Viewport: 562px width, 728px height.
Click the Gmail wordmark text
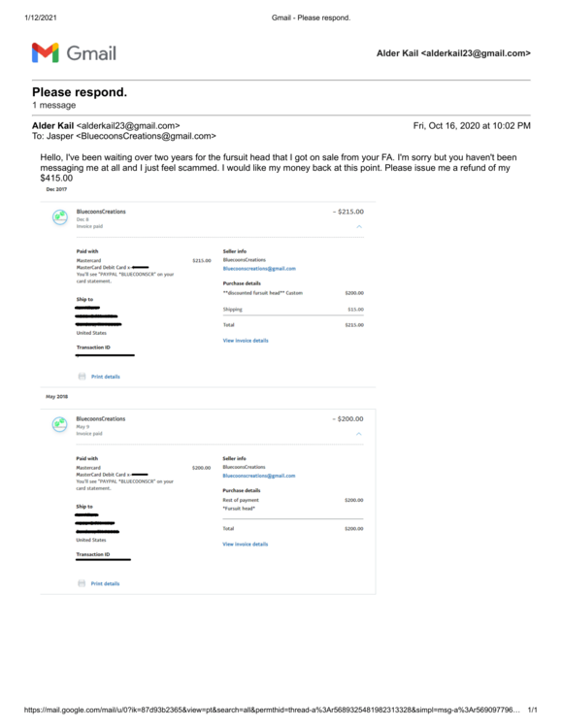[x=91, y=53]
